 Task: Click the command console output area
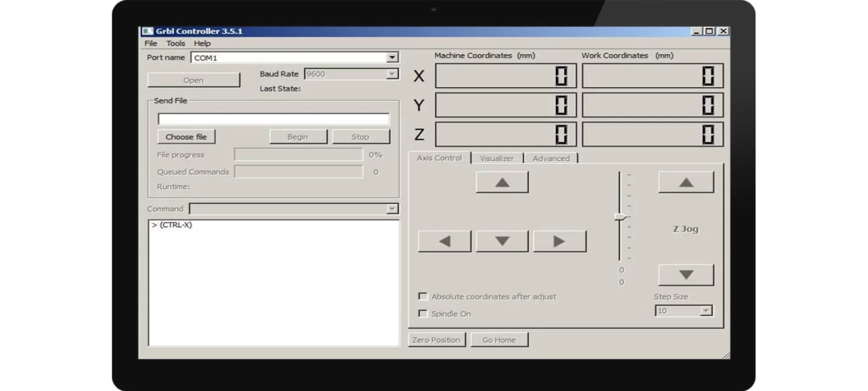(x=274, y=283)
